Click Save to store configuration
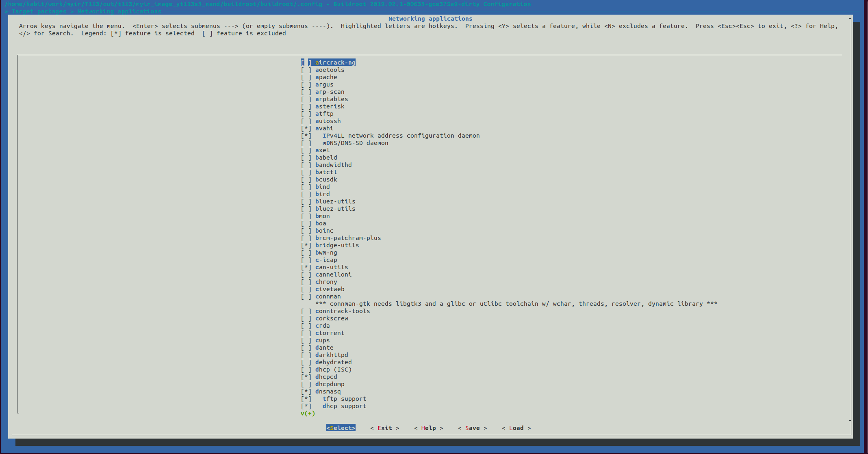Viewport: 868px width, 454px height. click(472, 428)
